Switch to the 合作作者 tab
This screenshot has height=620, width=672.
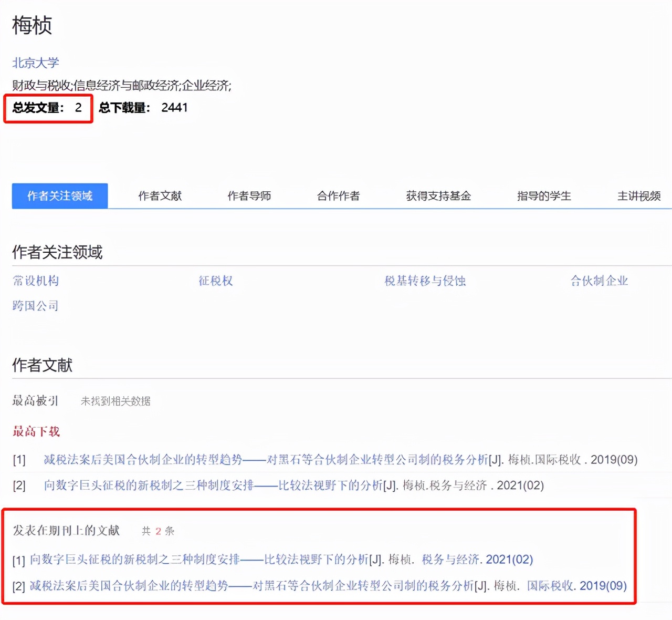[x=338, y=195]
